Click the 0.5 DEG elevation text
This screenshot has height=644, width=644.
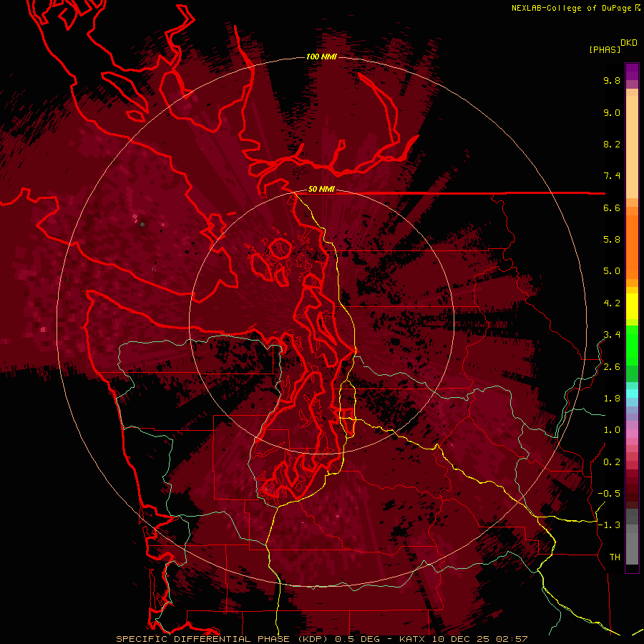coord(357,639)
